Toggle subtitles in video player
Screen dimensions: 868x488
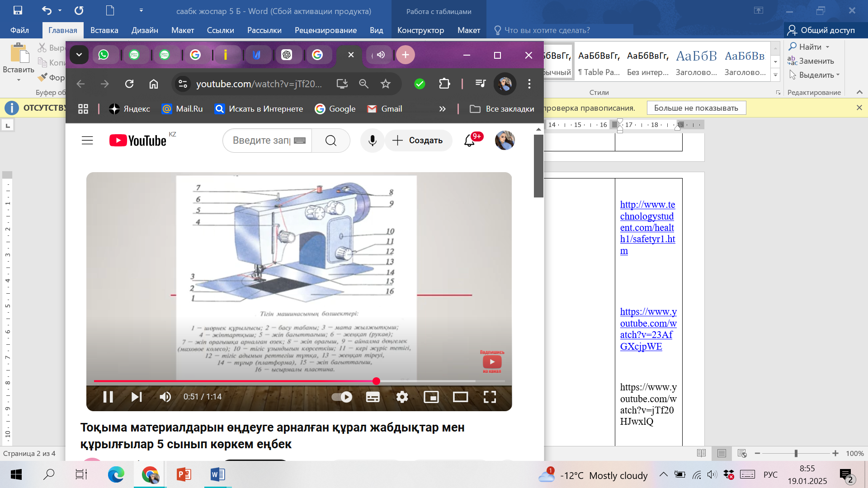coord(373,397)
